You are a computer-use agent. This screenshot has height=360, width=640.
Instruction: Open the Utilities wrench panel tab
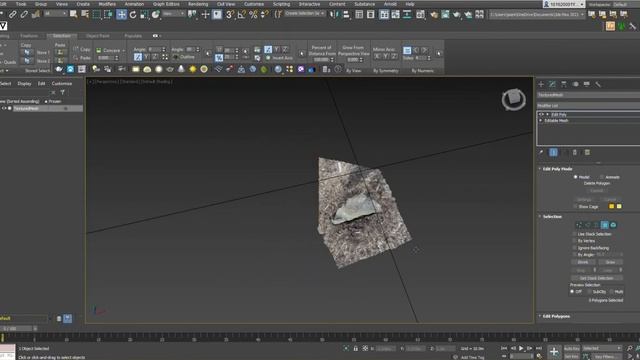(598, 84)
